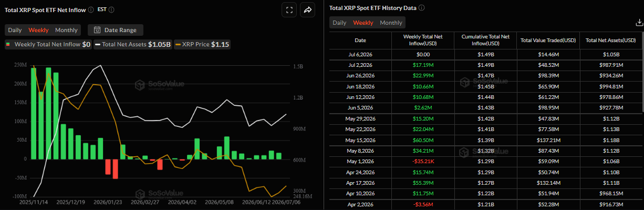Click the $55.39M net inflow value
644x210 pixels.
423,183
